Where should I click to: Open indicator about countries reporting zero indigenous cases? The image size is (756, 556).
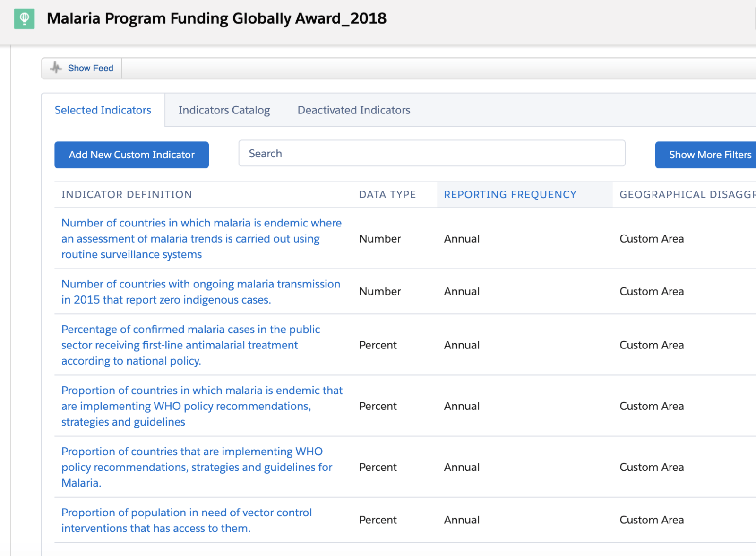[x=201, y=292]
